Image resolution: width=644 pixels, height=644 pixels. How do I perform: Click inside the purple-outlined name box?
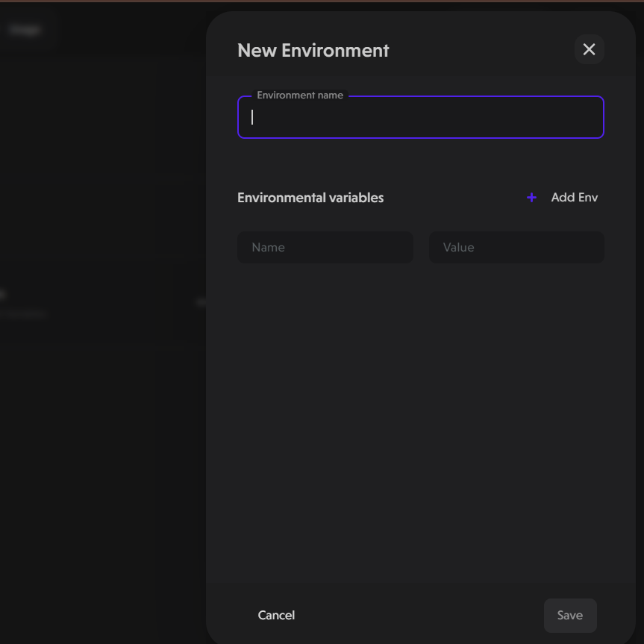[x=420, y=117]
